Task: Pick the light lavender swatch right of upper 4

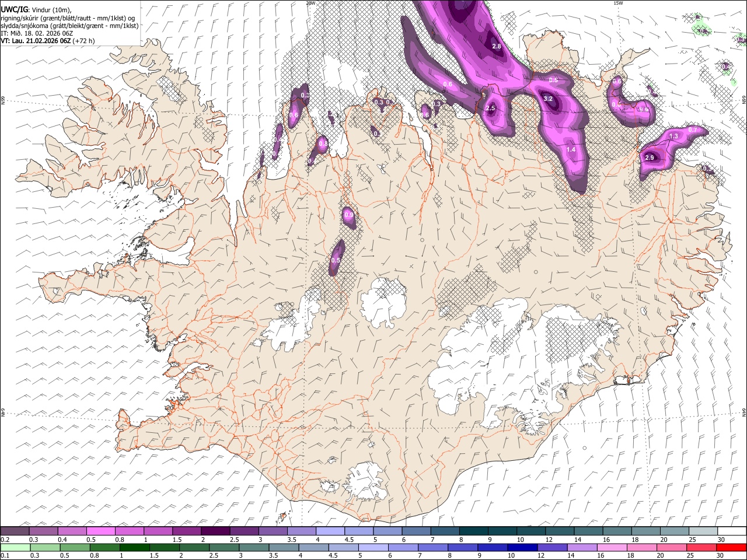Action: coord(330,531)
